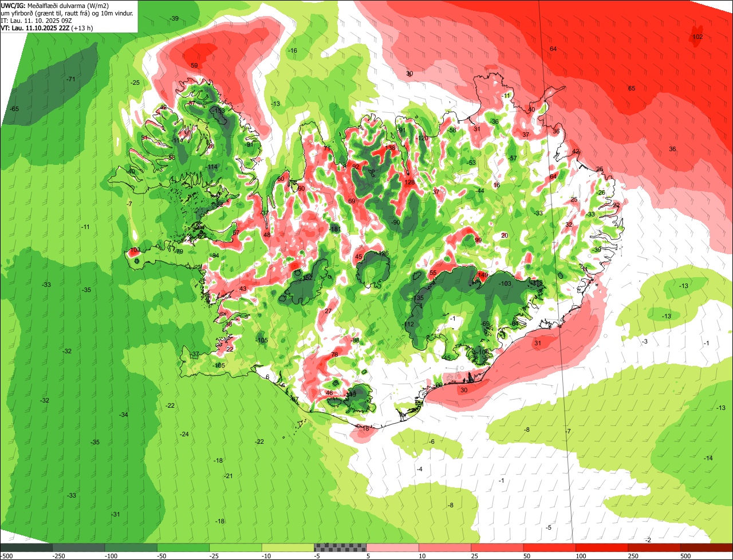
Task: Click the map value '-112' on the southwest glacier edge
Action: pyautogui.click(x=409, y=325)
